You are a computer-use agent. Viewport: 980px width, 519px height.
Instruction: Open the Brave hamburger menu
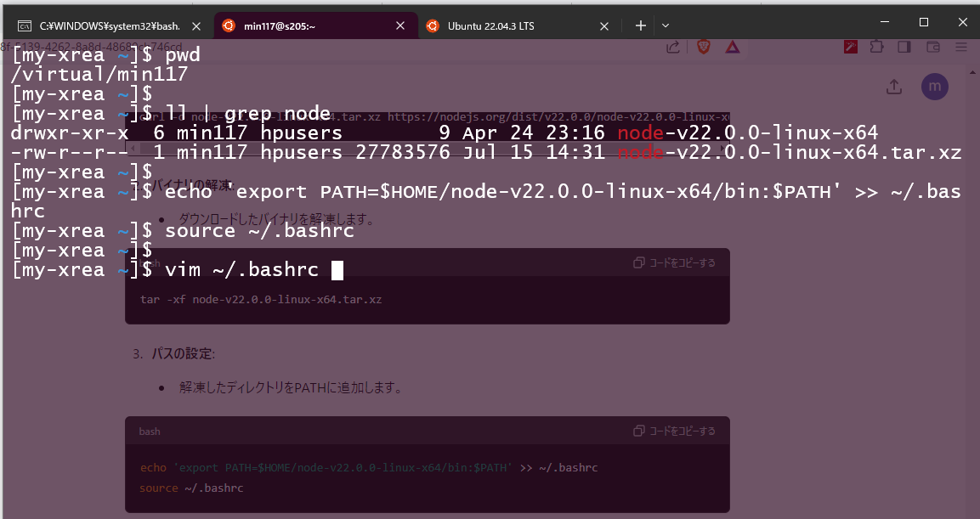click(x=960, y=48)
